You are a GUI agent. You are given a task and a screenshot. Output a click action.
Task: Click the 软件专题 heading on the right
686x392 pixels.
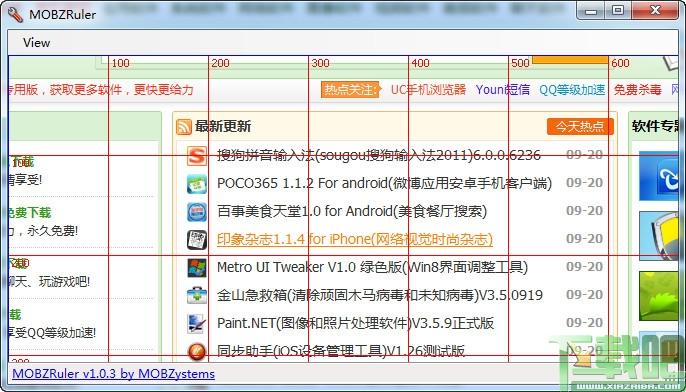pos(655,126)
